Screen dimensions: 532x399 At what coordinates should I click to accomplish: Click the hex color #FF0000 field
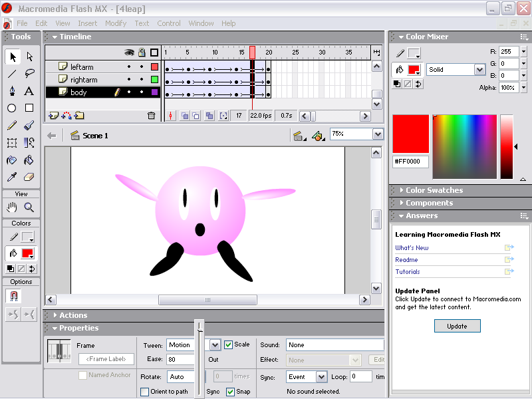(410, 162)
